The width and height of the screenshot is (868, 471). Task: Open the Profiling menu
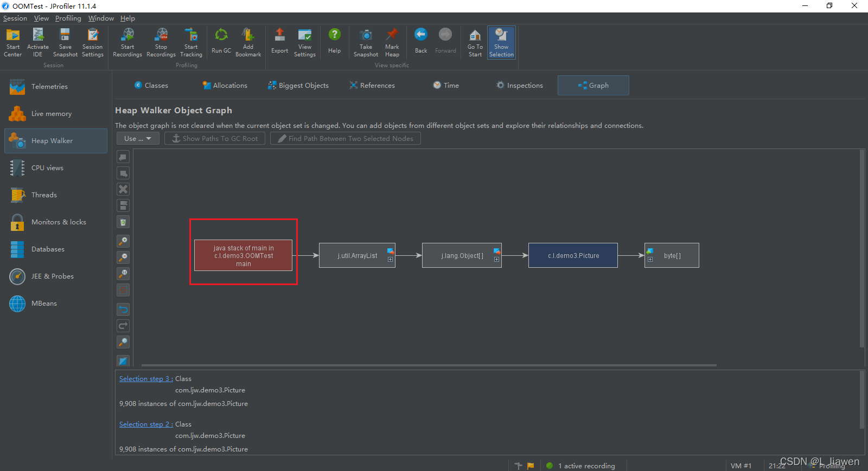click(x=68, y=18)
